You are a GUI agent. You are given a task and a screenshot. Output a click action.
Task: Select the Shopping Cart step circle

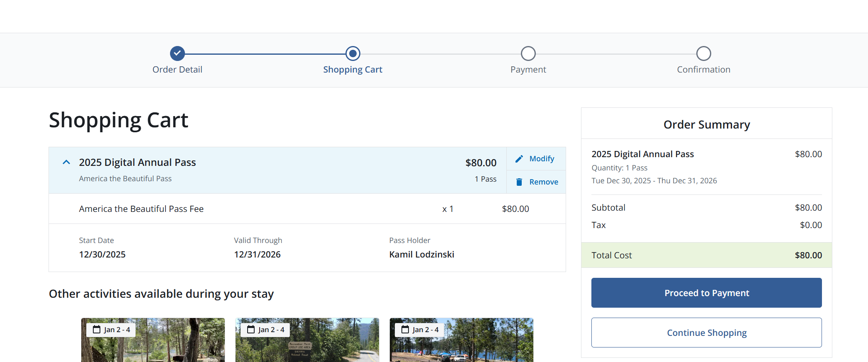pos(353,53)
